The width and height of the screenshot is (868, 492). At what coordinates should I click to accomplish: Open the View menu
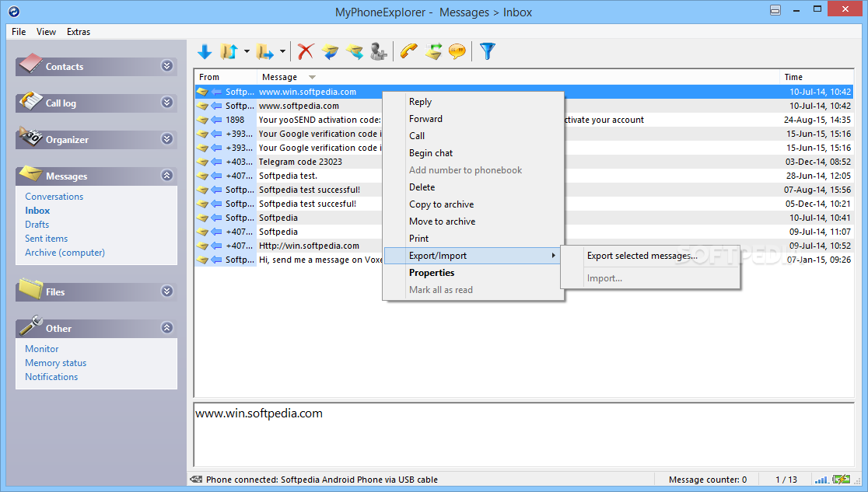[x=46, y=32]
